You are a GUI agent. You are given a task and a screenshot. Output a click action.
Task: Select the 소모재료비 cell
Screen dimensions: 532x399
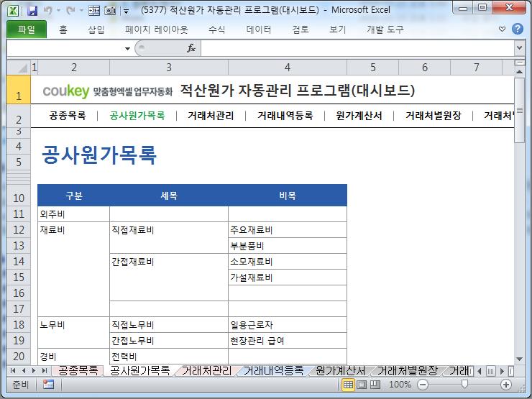(x=288, y=262)
